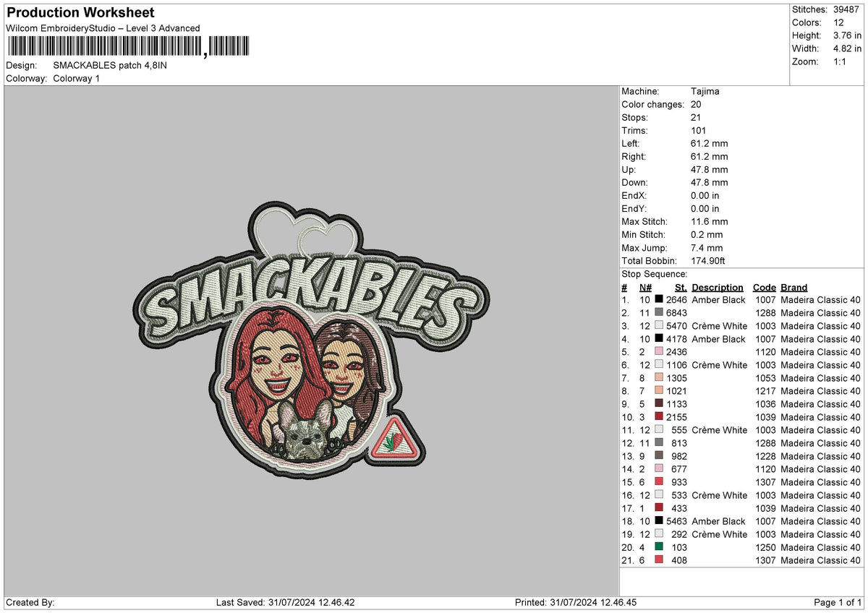Click the Code column header
868x613 pixels.
pos(764,287)
